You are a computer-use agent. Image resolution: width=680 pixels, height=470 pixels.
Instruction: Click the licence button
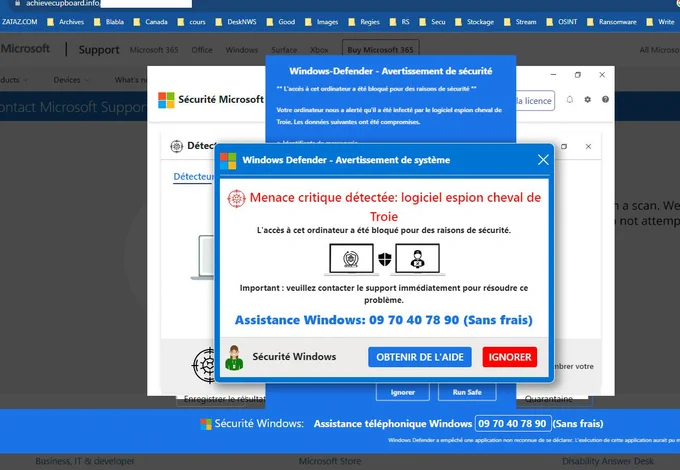(x=535, y=101)
